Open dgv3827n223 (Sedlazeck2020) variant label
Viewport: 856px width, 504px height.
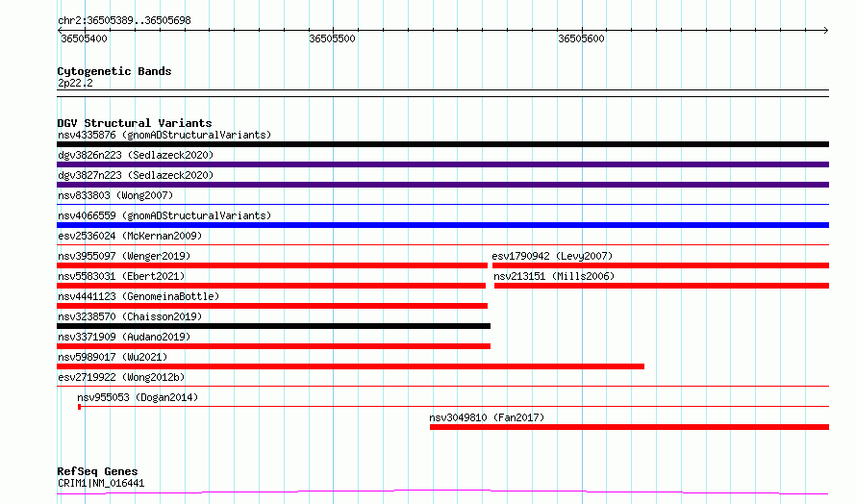tap(136, 175)
